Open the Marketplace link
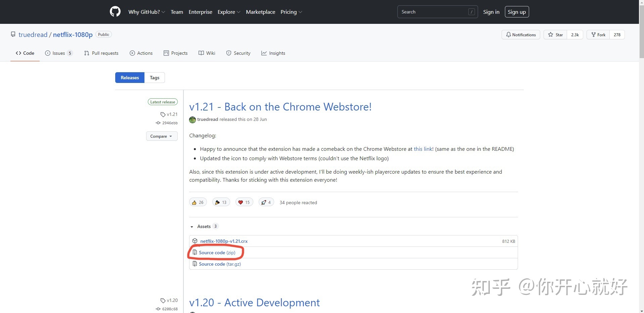The width and height of the screenshot is (644, 313). coord(260,12)
